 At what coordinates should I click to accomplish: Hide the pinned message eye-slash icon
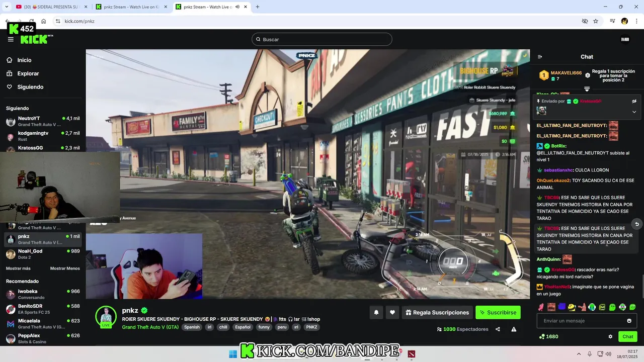pyautogui.click(x=634, y=101)
